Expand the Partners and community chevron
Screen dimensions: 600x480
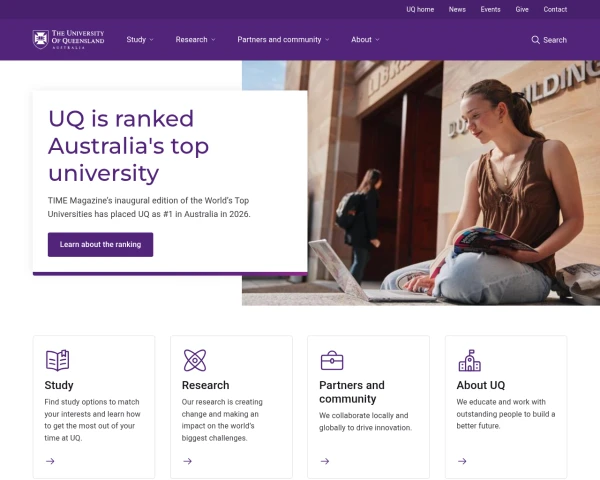[327, 40]
